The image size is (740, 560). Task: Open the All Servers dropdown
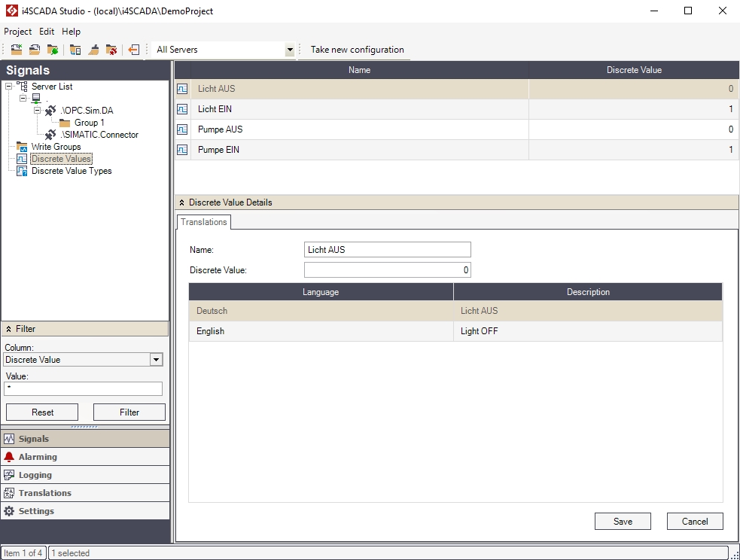[x=290, y=50]
